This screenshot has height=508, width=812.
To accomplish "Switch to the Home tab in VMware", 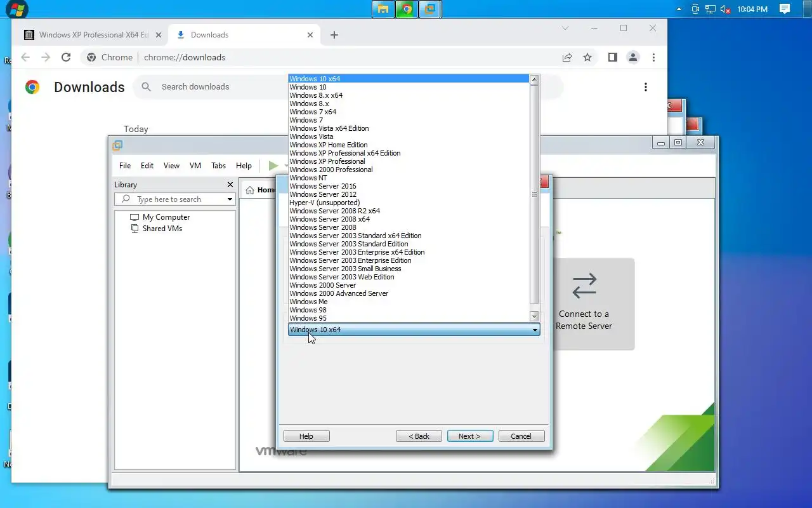I will point(261,190).
